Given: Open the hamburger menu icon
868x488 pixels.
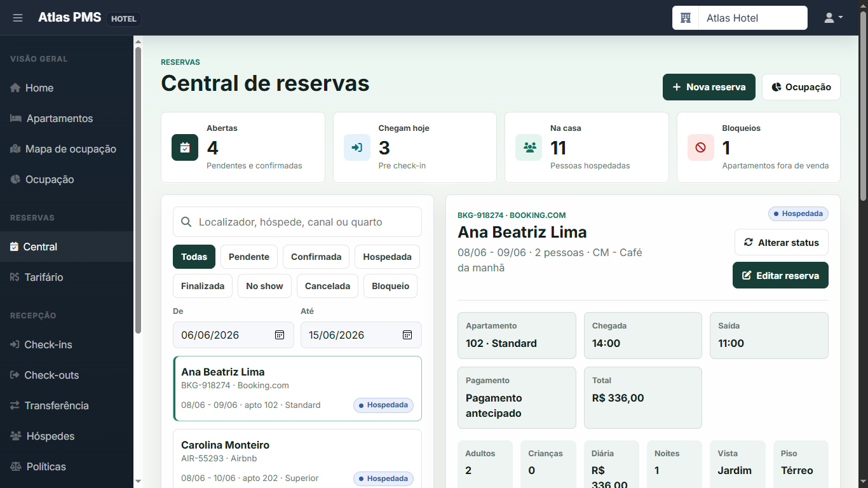Looking at the screenshot, I should (18, 18).
